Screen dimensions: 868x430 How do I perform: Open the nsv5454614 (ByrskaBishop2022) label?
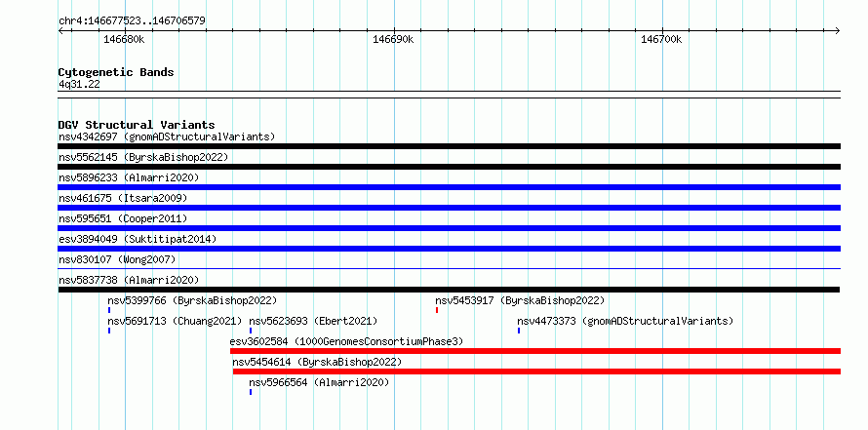(317, 362)
